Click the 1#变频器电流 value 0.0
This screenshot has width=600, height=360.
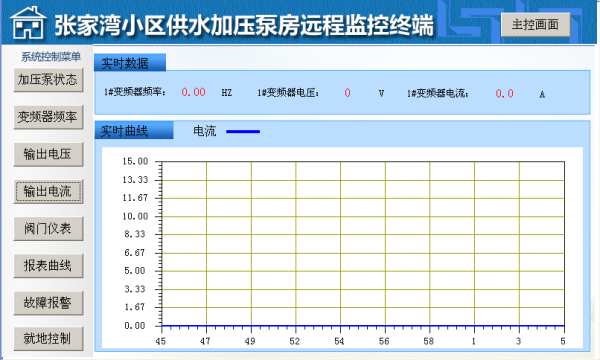[x=504, y=94]
